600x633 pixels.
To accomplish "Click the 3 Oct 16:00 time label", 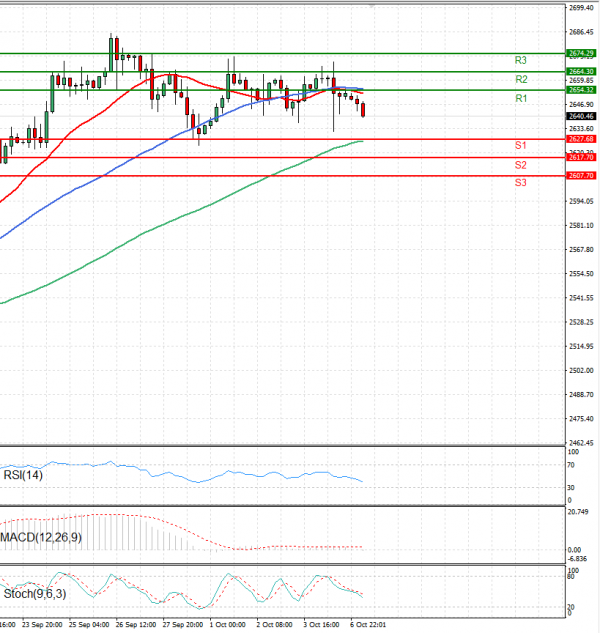I will click(x=321, y=625).
